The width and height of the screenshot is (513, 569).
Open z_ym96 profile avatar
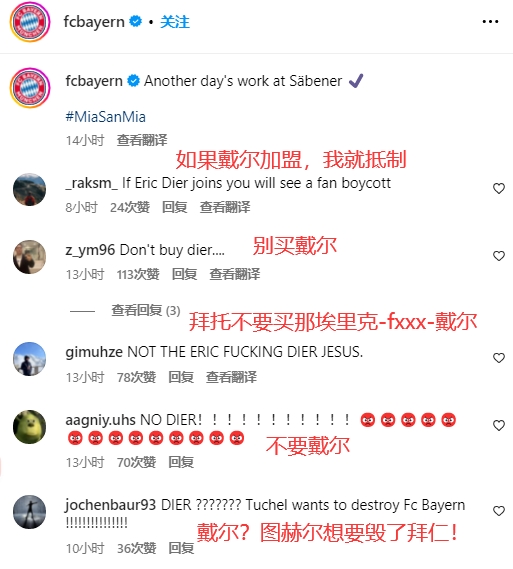click(29, 257)
